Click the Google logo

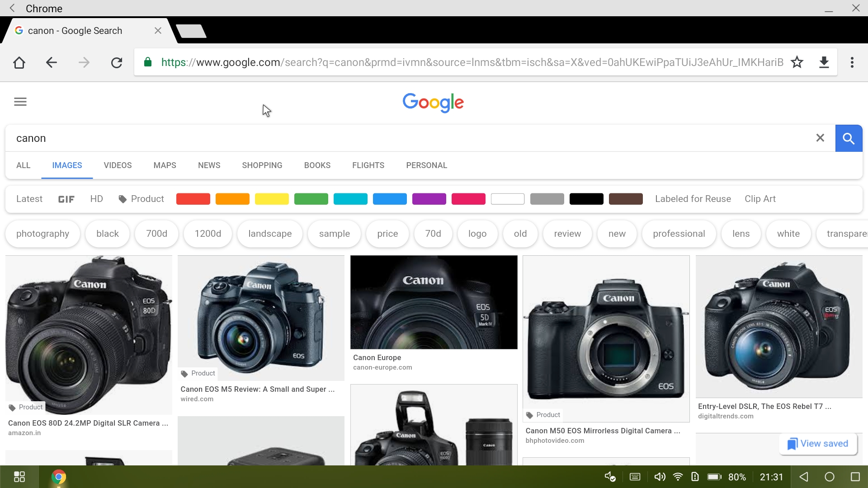[x=433, y=103]
